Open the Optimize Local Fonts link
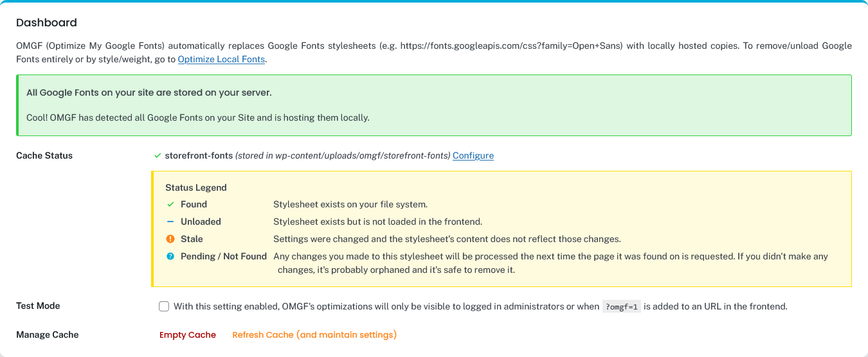Image resolution: width=868 pixels, height=357 pixels. point(221,59)
